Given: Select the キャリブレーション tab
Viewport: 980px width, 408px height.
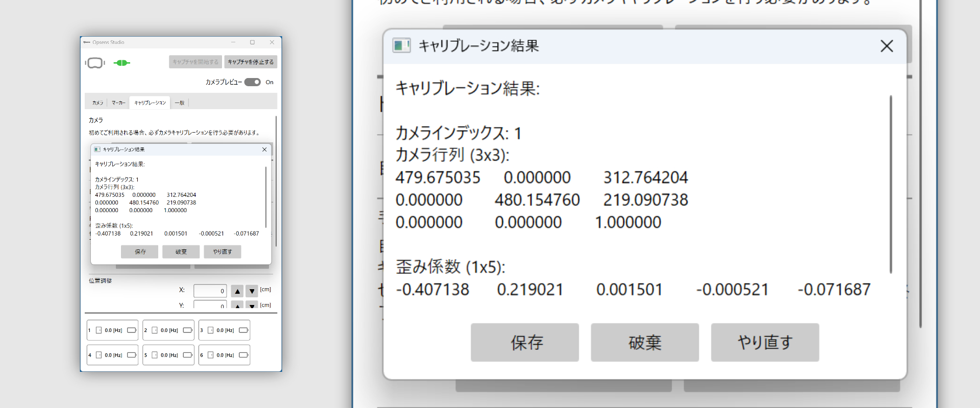Looking at the screenshot, I should click(150, 103).
